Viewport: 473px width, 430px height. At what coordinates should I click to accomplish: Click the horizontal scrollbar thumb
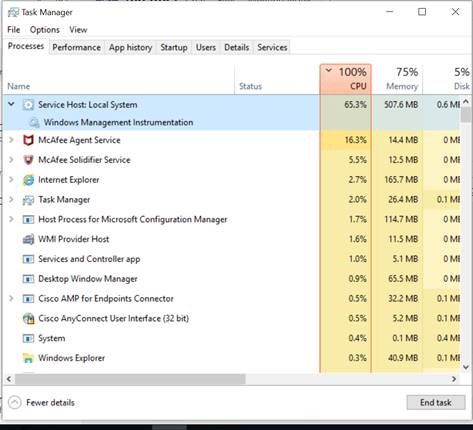coord(130,379)
